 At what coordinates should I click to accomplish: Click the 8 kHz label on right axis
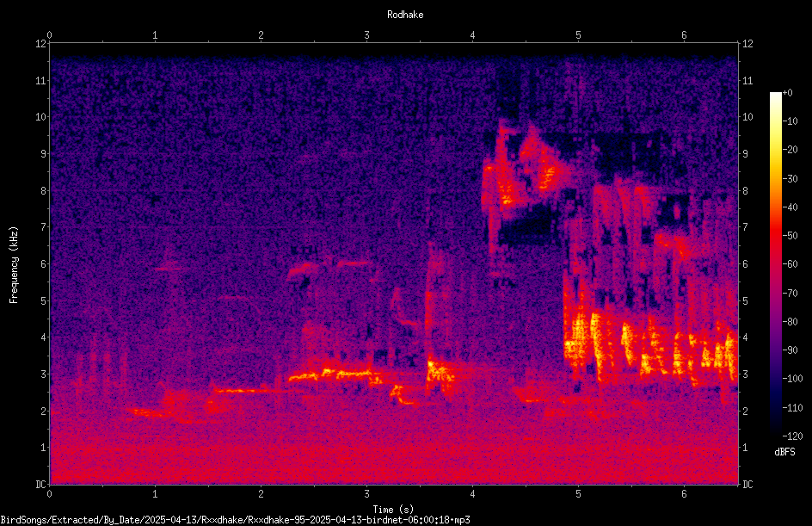pyautogui.click(x=745, y=191)
